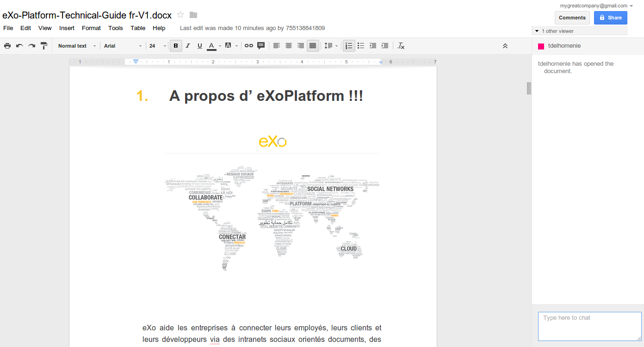Align text to the left

click(277, 46)
